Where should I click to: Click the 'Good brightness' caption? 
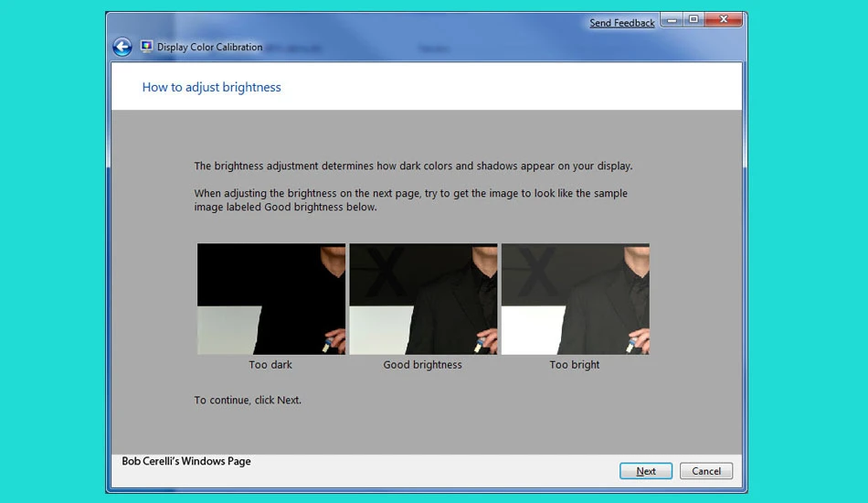click(422, 365)
